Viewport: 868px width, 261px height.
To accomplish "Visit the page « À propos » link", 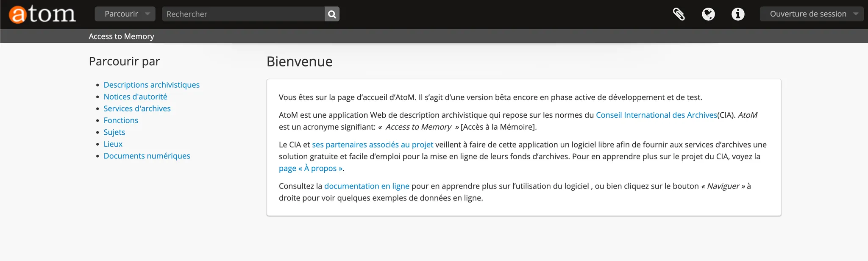I will pyautogui.click(x=310, y=168).
